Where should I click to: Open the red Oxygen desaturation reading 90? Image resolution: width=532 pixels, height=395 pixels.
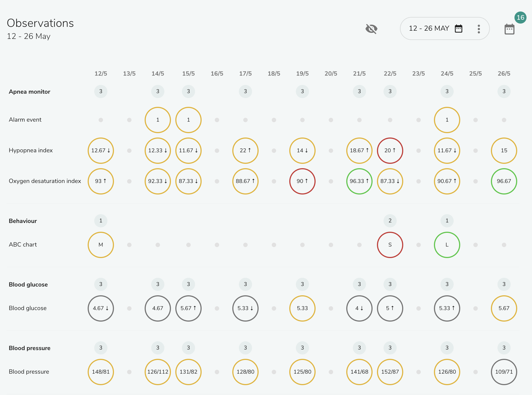pyautogui.click(x=302, y=181)
